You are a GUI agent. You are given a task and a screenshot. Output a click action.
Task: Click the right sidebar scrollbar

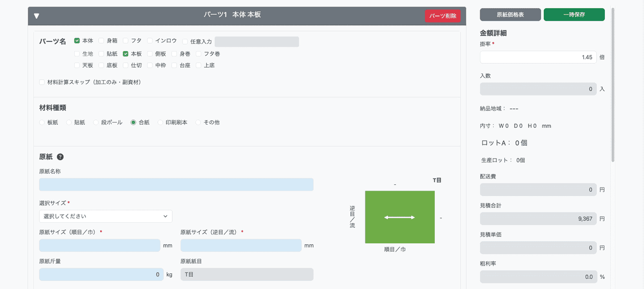coord(613,84)
